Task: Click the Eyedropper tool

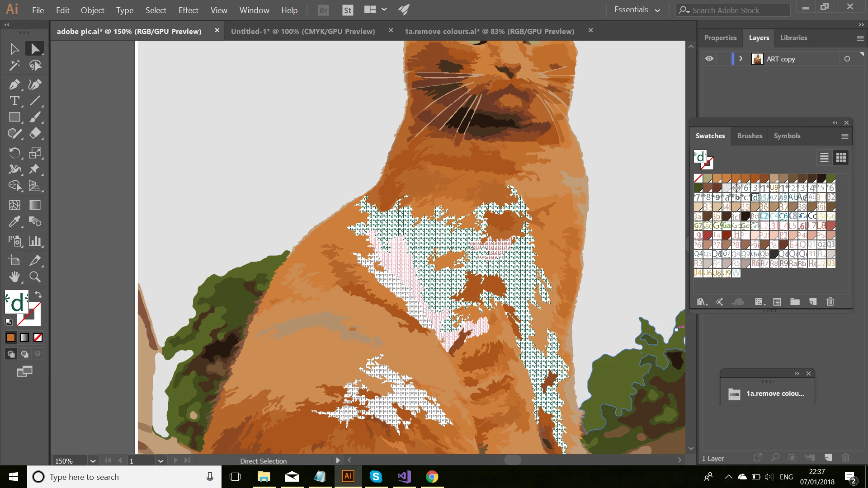Action: click(x=14, y=221)
